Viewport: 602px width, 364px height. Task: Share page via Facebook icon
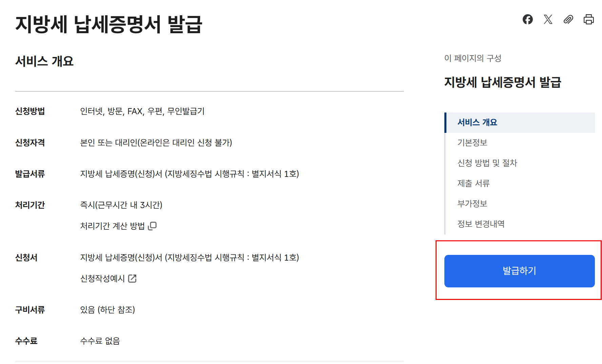(x=527, y=19)
